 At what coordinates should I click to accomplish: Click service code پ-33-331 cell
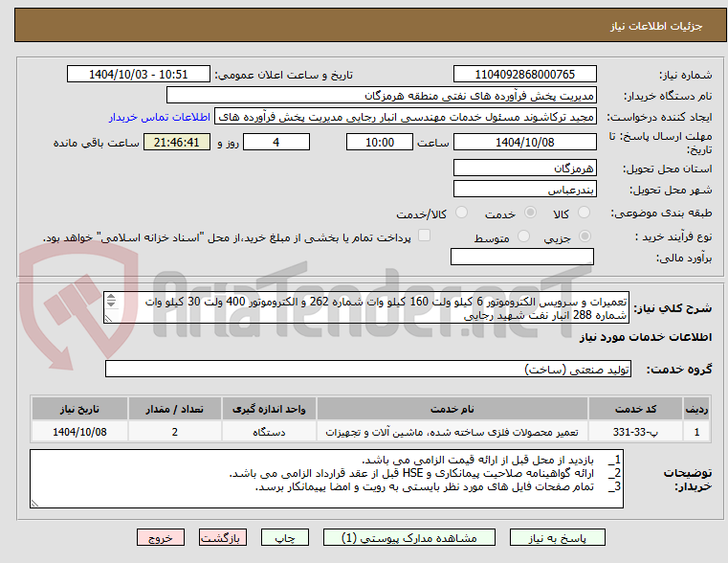pyautogui.click(x=635, y=432)
